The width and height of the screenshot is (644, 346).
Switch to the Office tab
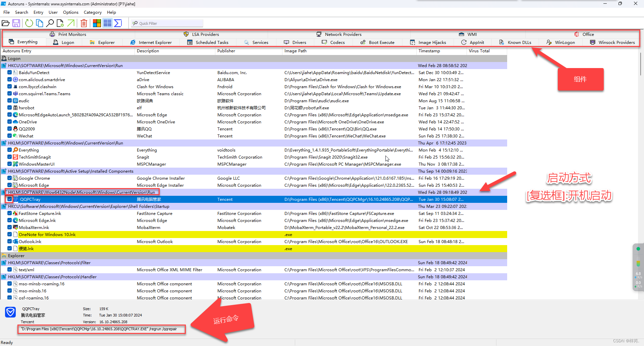pyautogui.click(x=584, y=34)
